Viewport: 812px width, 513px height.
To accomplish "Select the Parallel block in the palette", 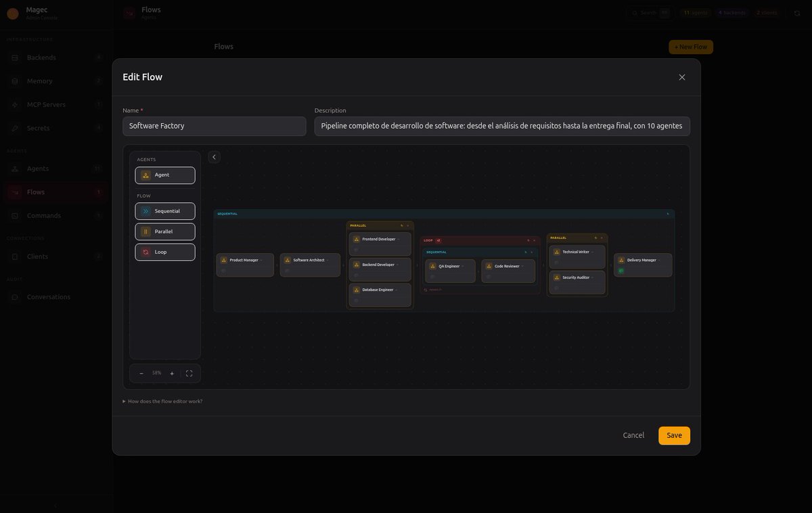I will coord(165,231).
